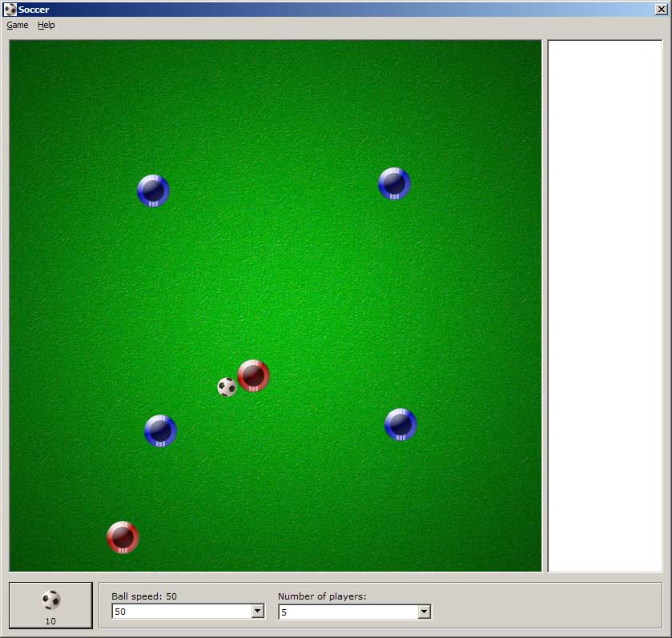Click the "Number of players:" label
The width and height of the screenshot is (672, 638).
click(321, 596)
